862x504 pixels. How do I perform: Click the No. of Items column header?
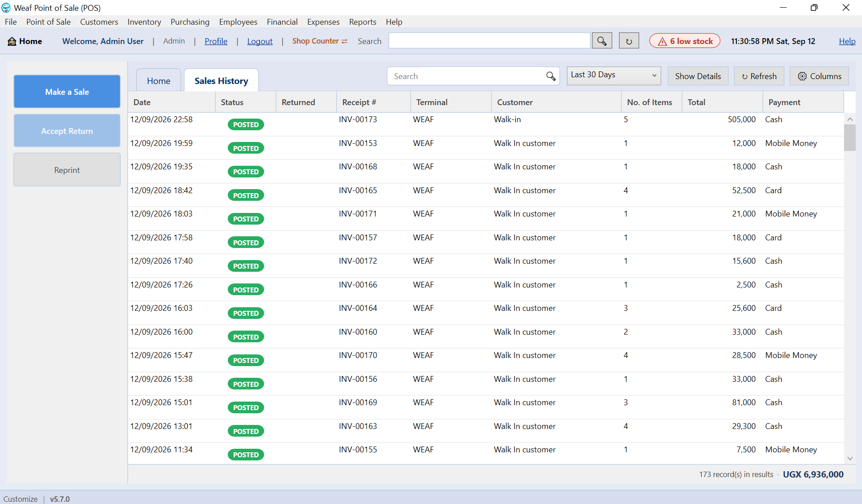point(651,102)
